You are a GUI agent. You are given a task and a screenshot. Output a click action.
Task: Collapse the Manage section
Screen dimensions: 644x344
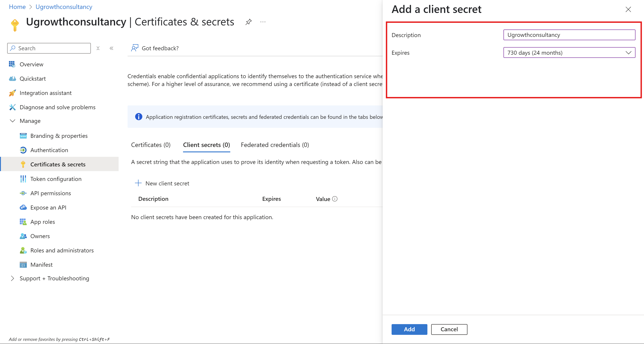pyautogui.click(x=12, y=121)
